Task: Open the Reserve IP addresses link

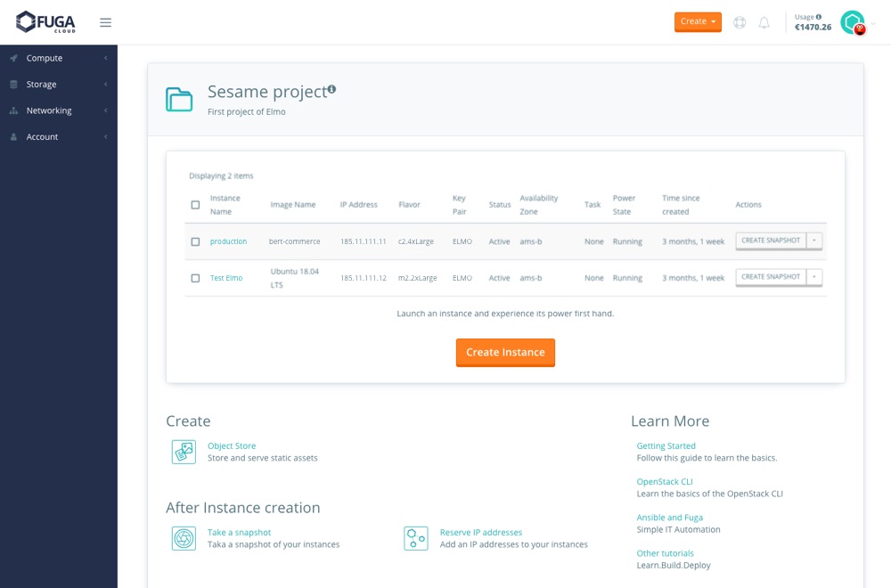Action: (x=481, y=533)
